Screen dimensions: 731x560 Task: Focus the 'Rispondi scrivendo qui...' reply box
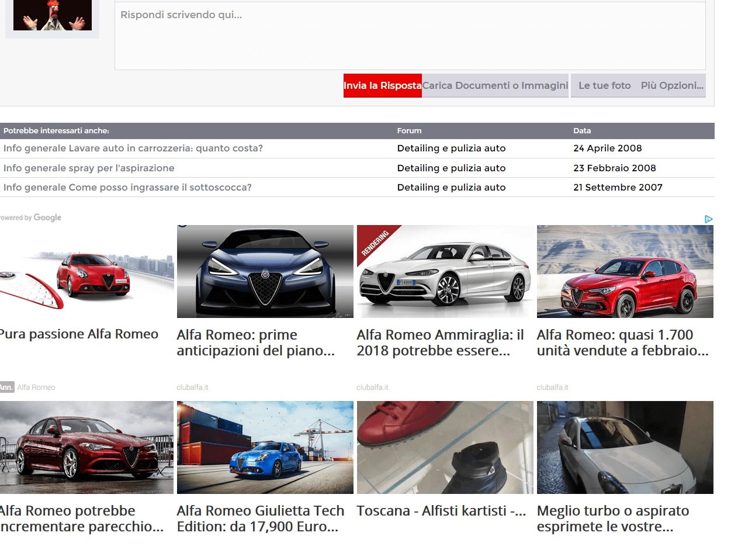pyautogui.click(x=410, y=36)
